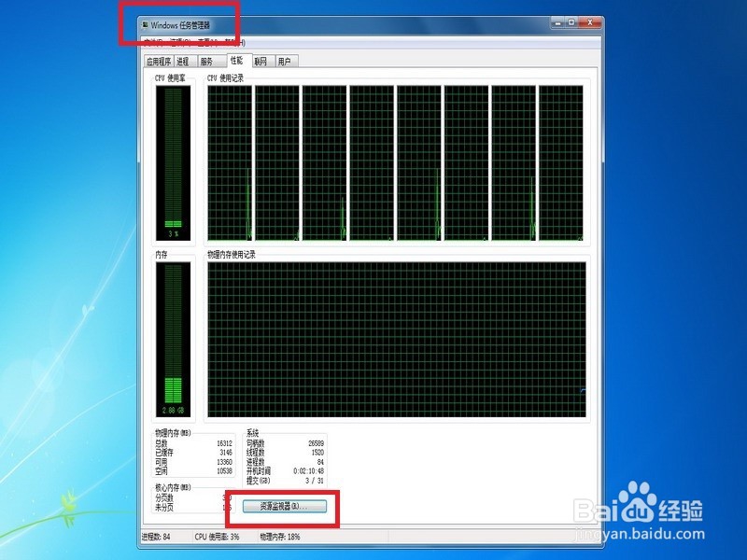This screenshot has height=560, width=747.
Task: Click the CPU 使用记录 group label
Action: coord(225,77)
